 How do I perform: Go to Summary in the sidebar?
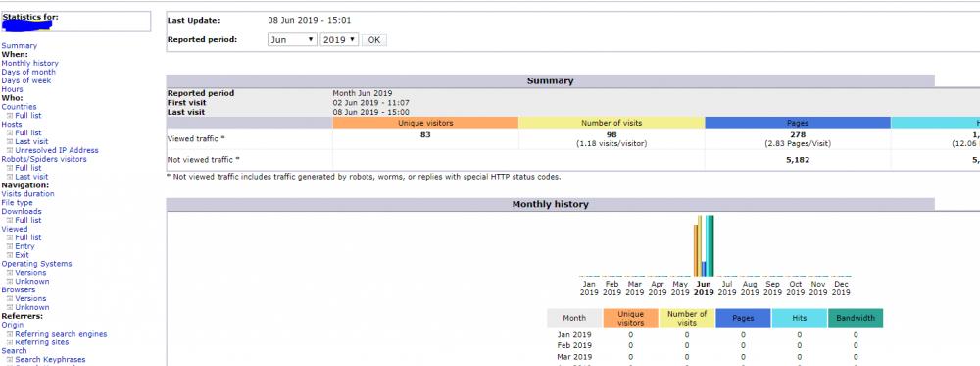pyautogui.click(x=20, y=46)
